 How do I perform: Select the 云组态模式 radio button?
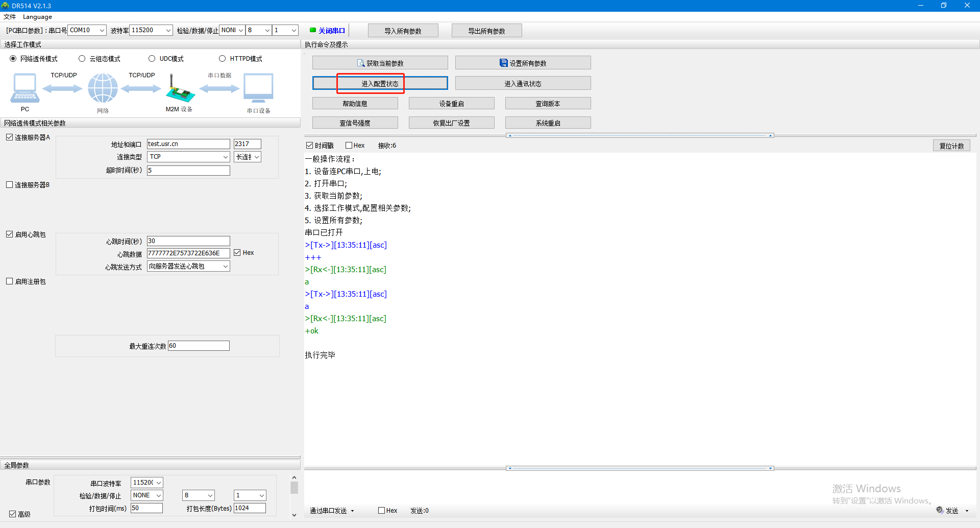click(x=82, y=59)
